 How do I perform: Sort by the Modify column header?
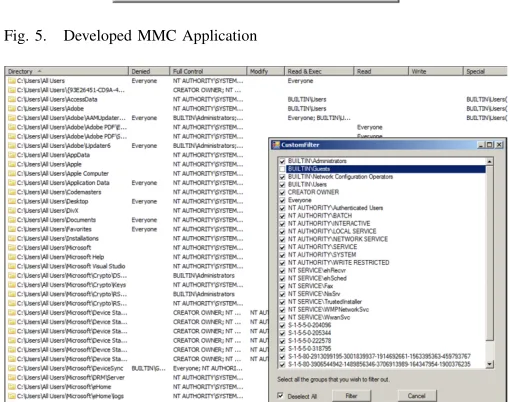(x=265, y=71)
